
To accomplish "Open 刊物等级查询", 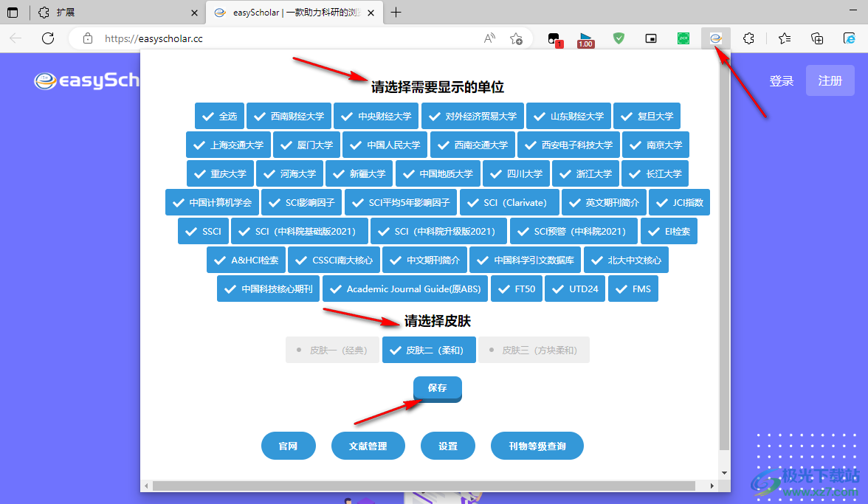I will [x=537, y=446].
